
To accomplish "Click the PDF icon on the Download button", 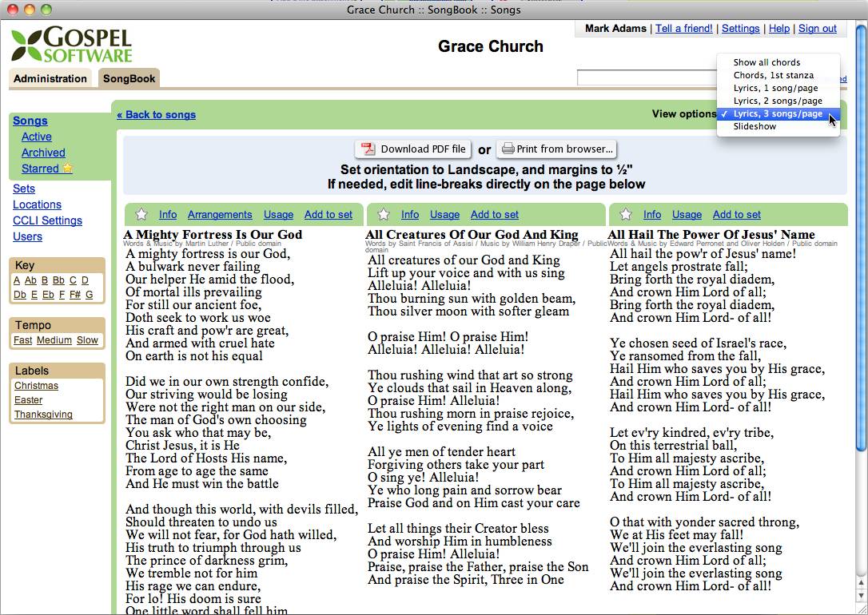I will (368, 149).
